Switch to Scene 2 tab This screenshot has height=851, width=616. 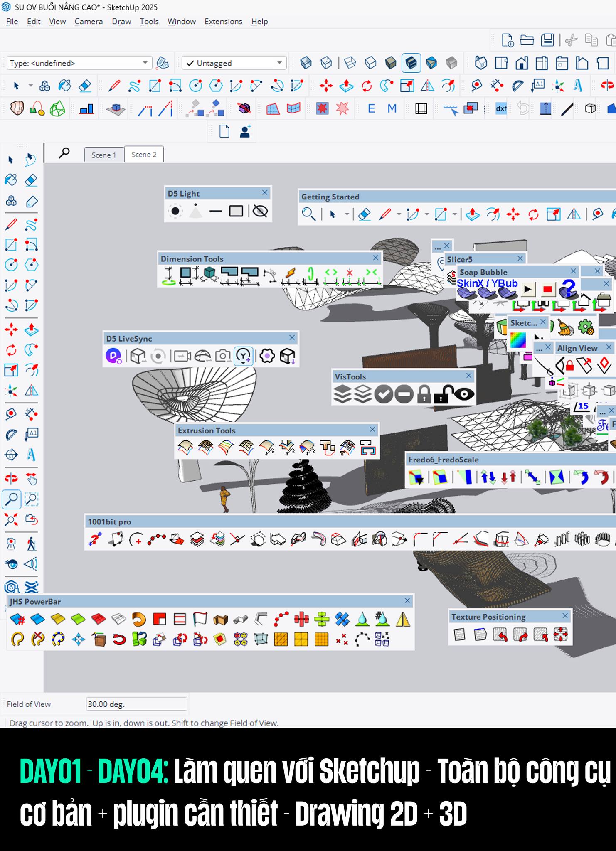point(144,154)
